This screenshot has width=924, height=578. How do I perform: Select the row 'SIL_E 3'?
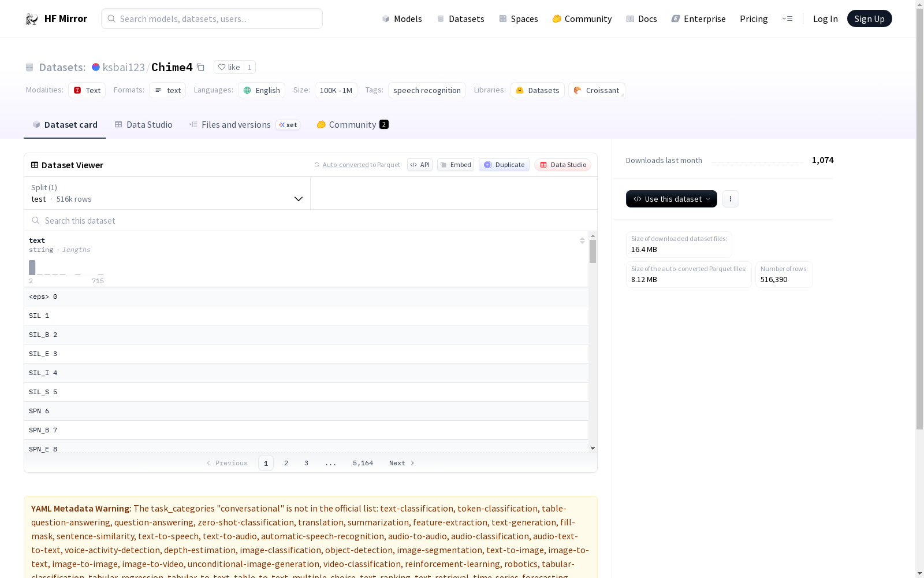pos(306,354)
